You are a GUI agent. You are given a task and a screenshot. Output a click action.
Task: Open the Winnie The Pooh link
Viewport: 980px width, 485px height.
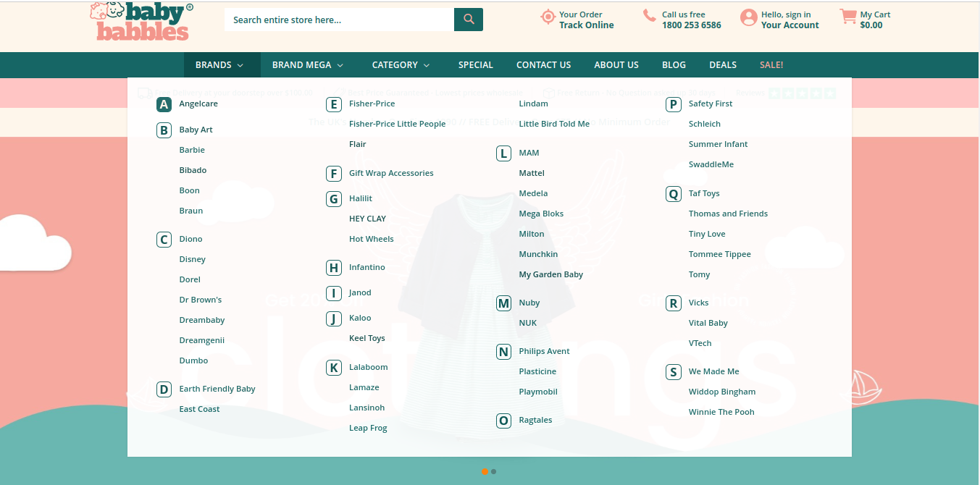(721, 412)
